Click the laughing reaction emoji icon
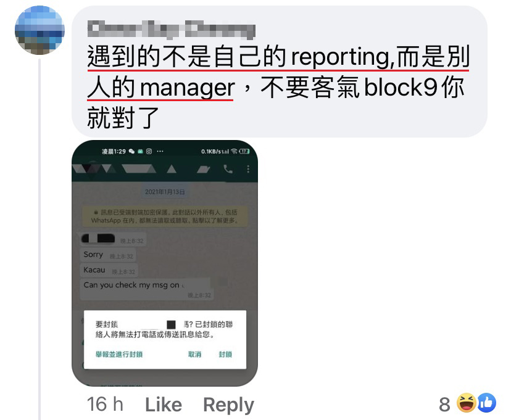511x420 pixels. (x=467, y=403)
